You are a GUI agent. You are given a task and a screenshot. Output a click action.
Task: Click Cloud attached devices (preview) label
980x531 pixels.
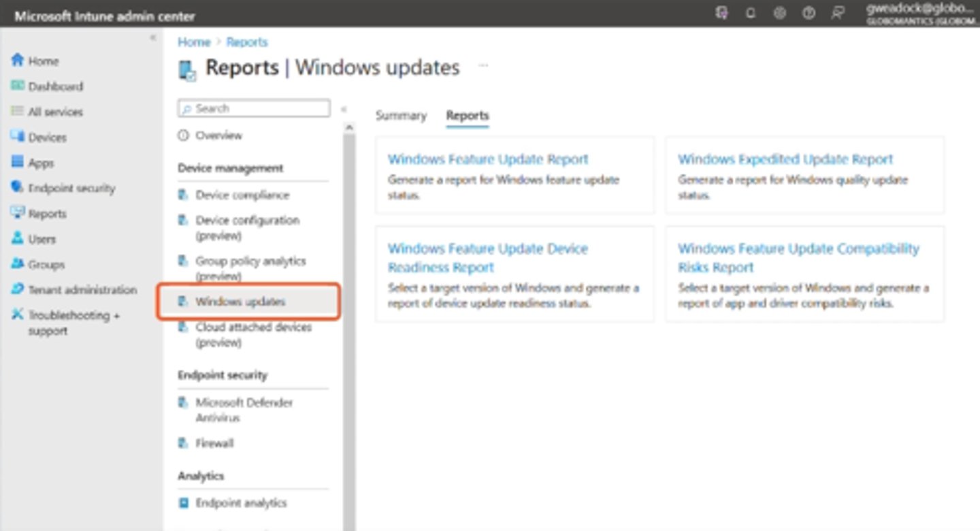[x=253, y=335]
